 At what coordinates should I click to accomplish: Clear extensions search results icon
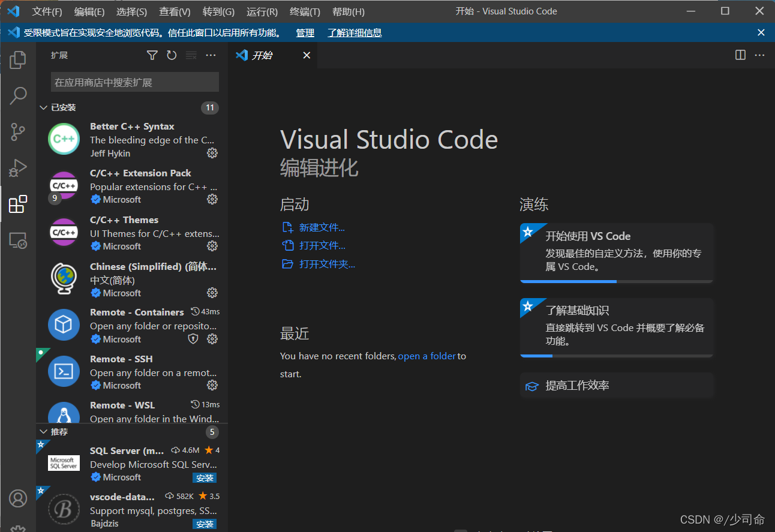point(191,55)
